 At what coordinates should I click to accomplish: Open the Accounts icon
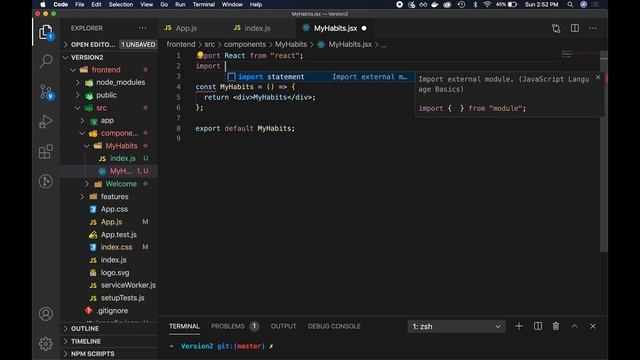[46, 313]
